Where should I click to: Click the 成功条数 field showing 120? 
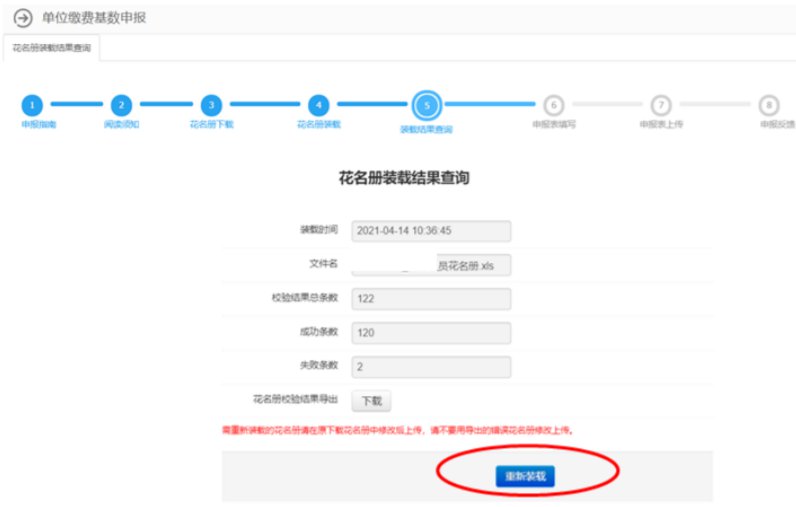tap(431, 333)
